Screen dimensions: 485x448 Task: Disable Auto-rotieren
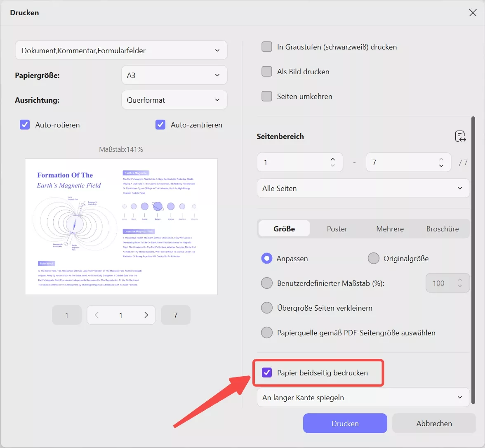25,125
